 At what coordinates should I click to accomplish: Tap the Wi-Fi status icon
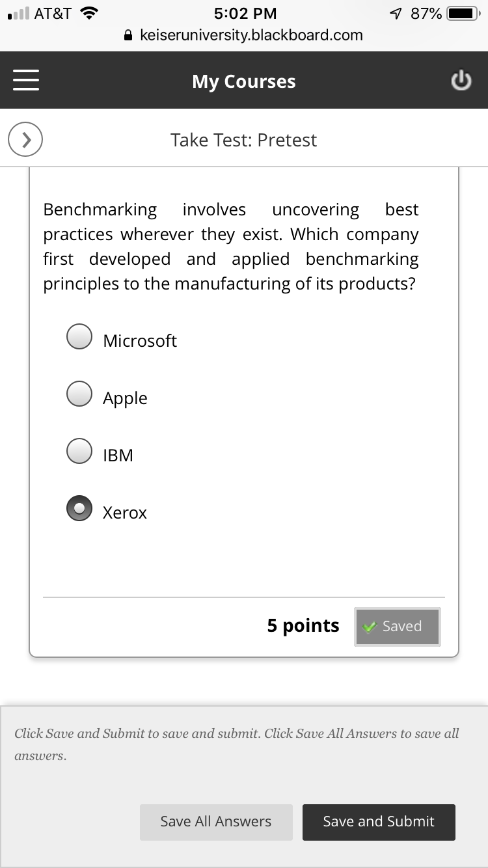[88, 13]
